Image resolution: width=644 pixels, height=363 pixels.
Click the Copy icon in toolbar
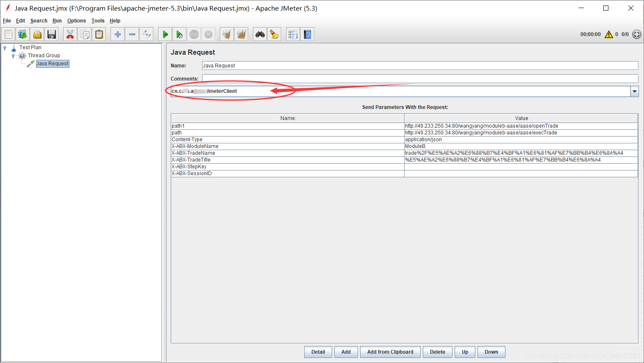85,34
